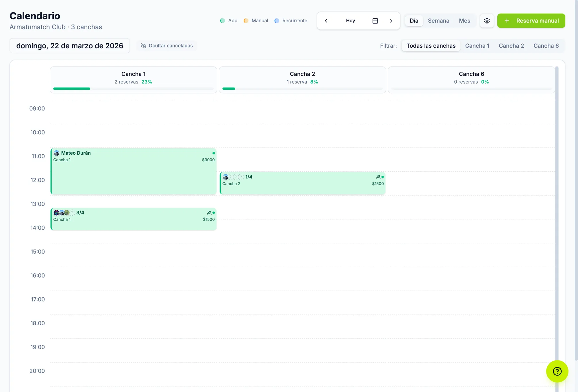The width and height of the screenshot is (578, 392).
Task: Open calendar settings gear
Action: tap(487, 21)
